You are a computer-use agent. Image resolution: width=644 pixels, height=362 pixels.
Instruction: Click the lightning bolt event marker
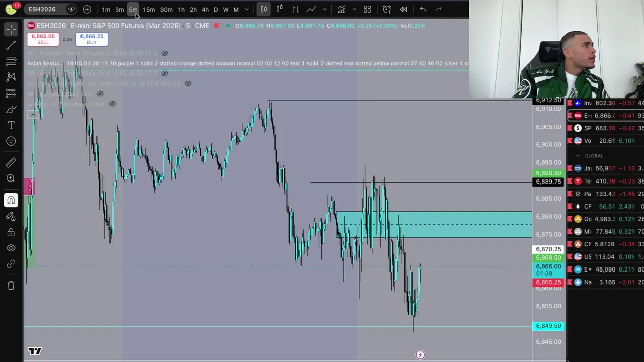(420, 355)
